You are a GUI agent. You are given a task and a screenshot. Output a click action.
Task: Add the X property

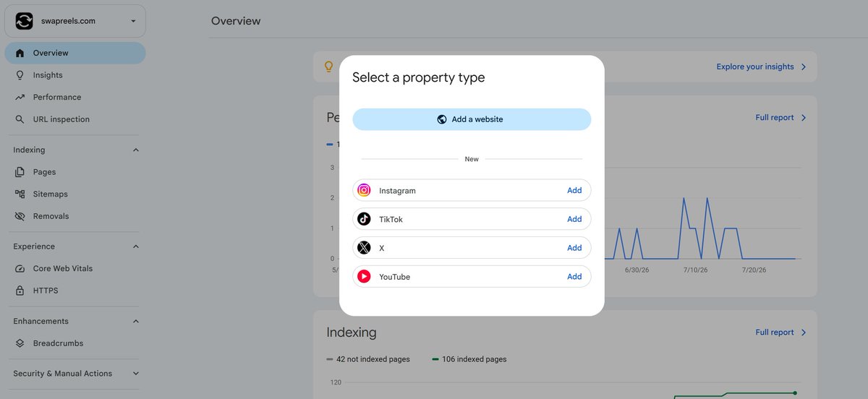coord(574,248)
